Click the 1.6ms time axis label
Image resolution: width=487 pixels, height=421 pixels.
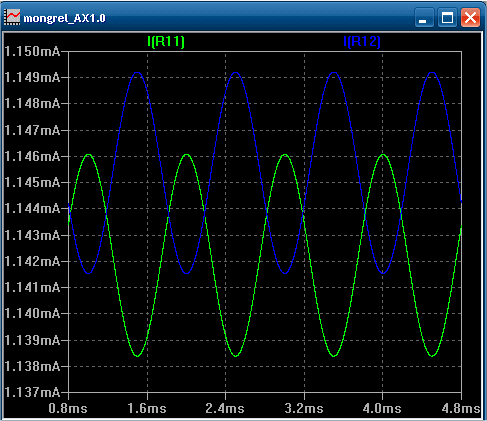147,408
